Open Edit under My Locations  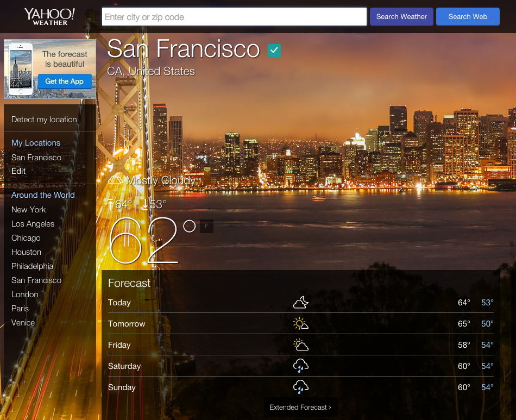pos(18,171)
